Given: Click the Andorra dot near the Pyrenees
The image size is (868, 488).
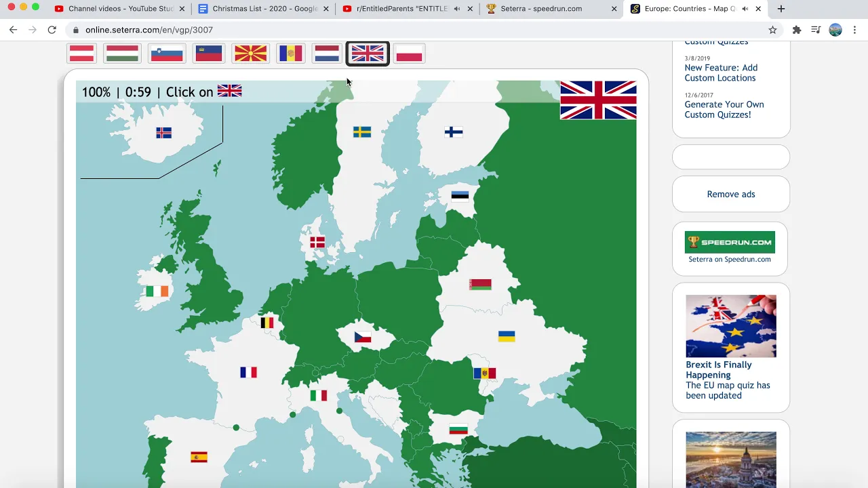Looking at the screenshot, I should [x=236, y=428].
